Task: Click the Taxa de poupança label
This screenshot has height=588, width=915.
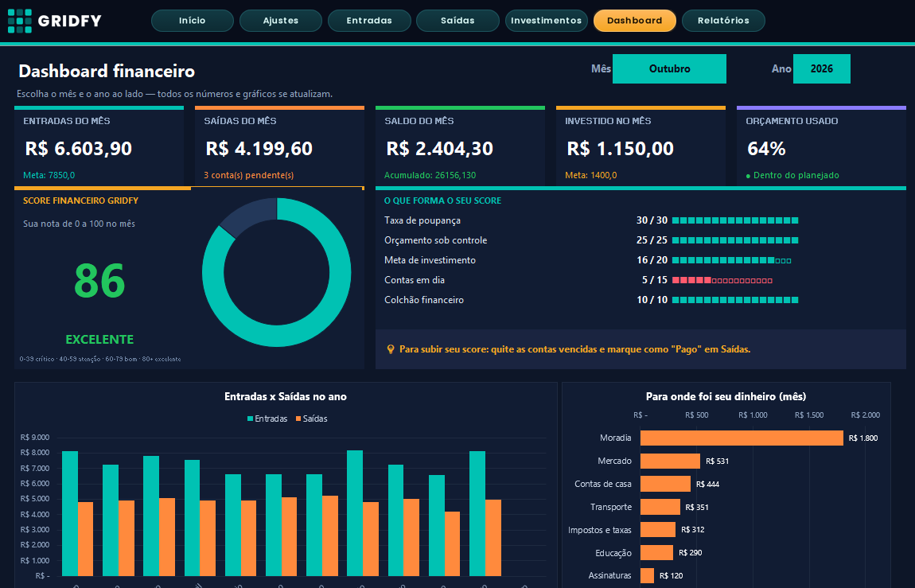Action: point(422,220)
